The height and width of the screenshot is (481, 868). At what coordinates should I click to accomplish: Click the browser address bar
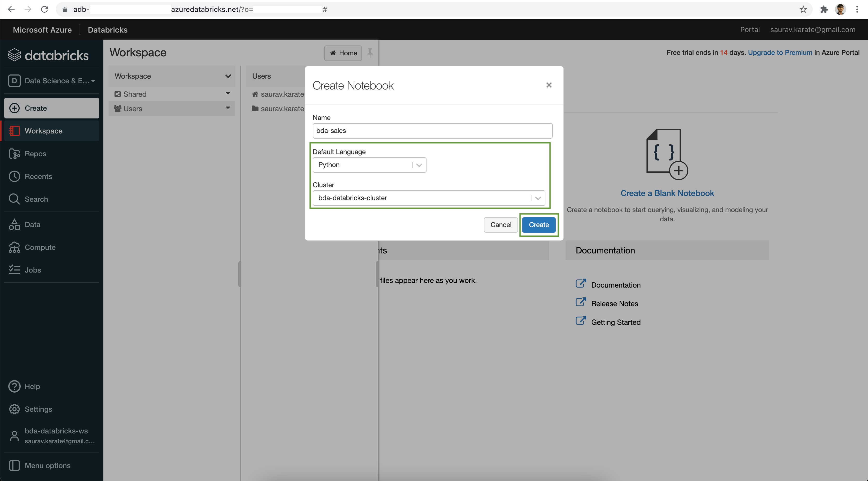(x=434, y=9)
